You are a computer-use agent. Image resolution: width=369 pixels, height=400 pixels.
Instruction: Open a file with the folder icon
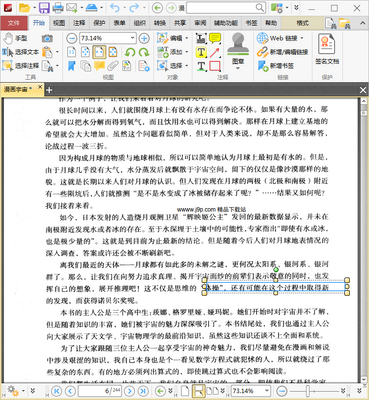(24, 7)
